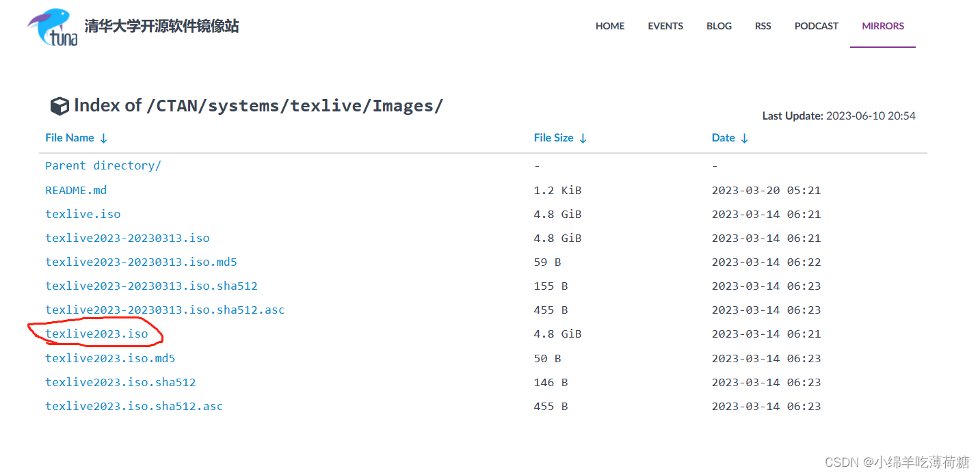Open the PODCAST nav item

point(816,26)
